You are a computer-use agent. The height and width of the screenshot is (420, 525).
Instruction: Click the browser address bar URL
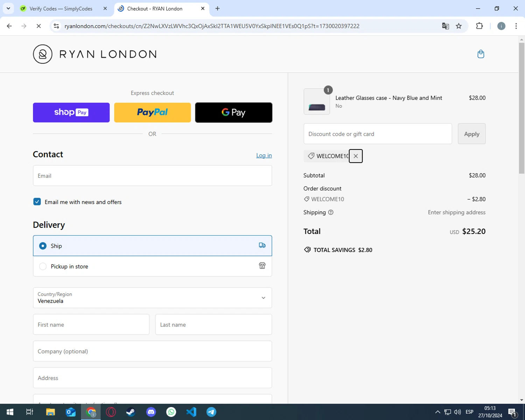click(x=212, y=26)
